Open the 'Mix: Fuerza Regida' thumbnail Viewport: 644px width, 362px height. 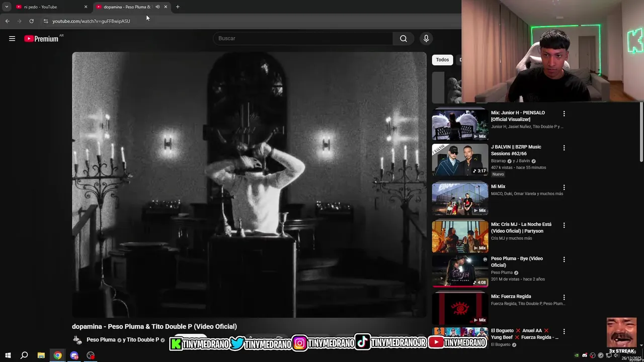pos(460,308)
